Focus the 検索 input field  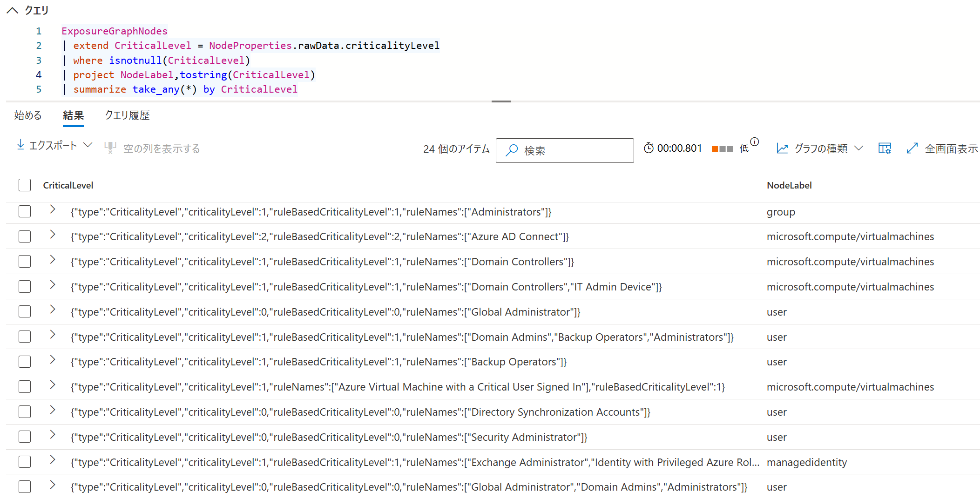(x=565, y=150)
